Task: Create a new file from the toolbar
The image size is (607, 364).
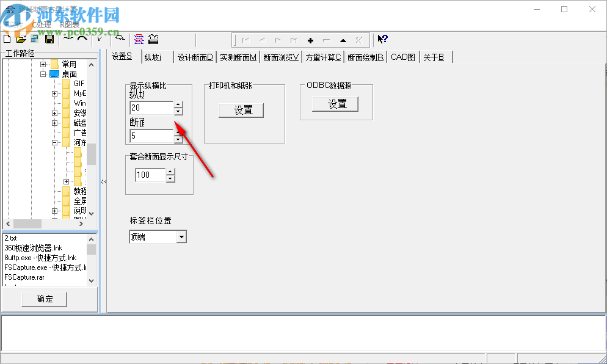Action: tap(6, 38)
